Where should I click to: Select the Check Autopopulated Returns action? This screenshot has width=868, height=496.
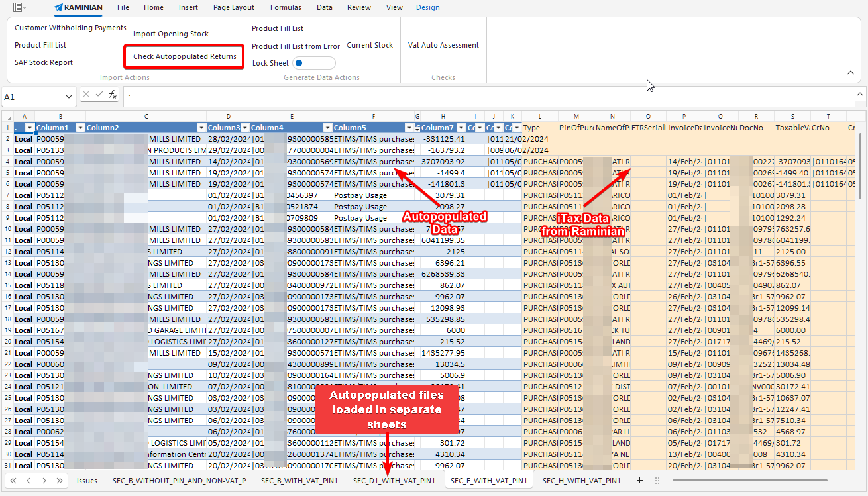[x=184, y=56]
